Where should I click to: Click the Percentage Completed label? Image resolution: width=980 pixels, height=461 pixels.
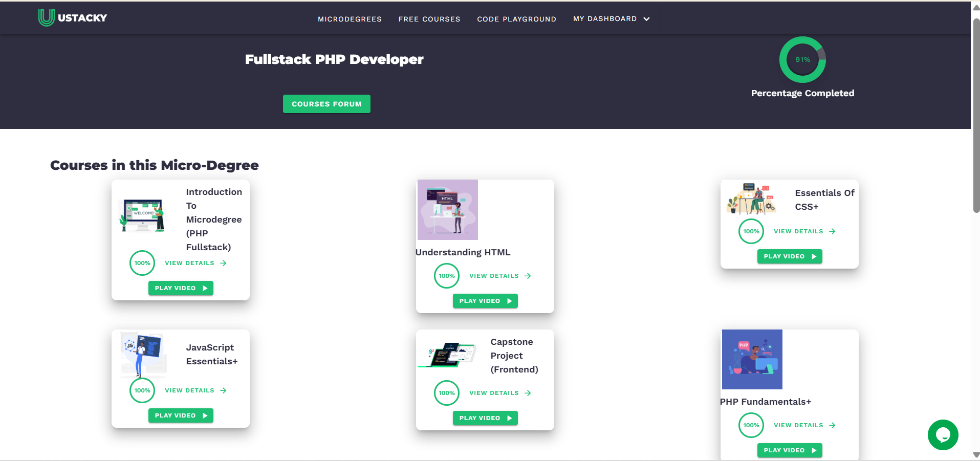(x=802, y=93)
